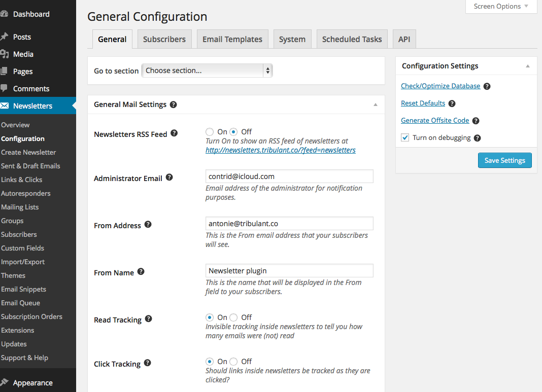Click help icon beside From Address label

148,225
